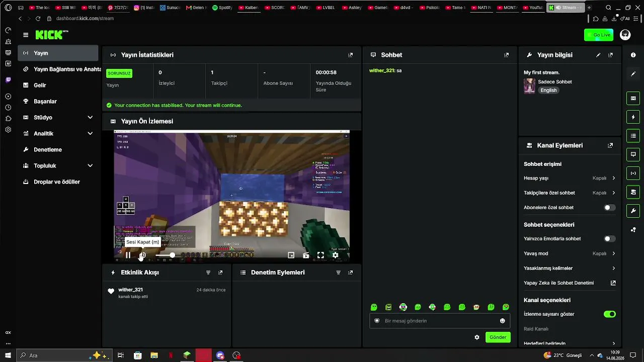Screen dimensions: 644x362
Task: Insert the first green emote in chat
Action: tap(374, 307)
